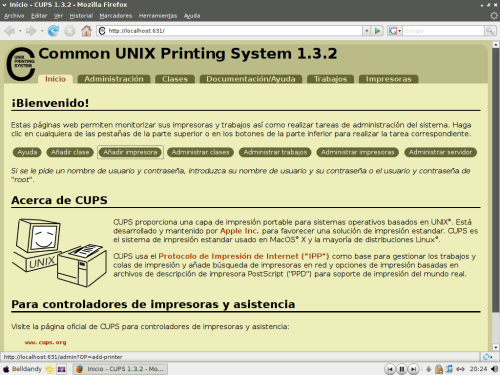Go forward with the Forward arrow button

coord(31,31)
